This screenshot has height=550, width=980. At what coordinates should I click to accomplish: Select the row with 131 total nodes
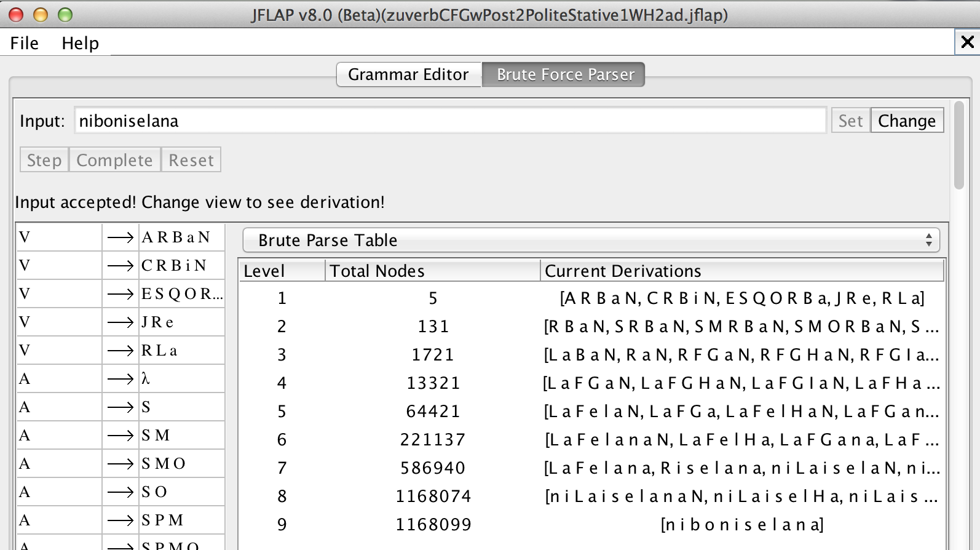click(x=591, y=327)
